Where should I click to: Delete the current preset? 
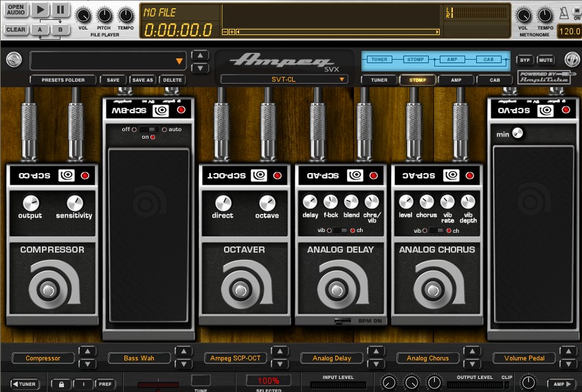coord(172,80)
